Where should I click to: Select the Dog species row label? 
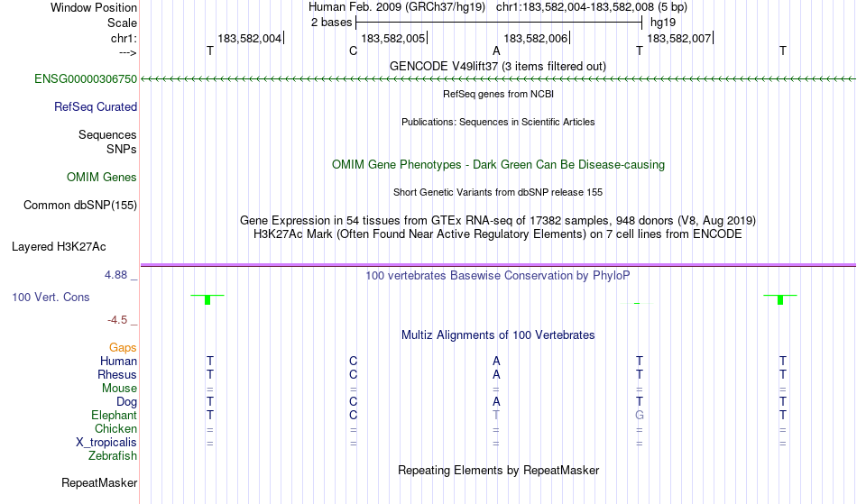click(x=127, y=401)
